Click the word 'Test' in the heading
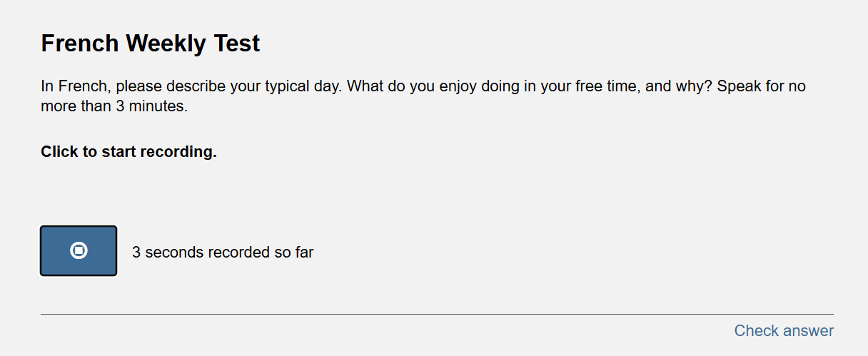 click(x=237, y=44)
